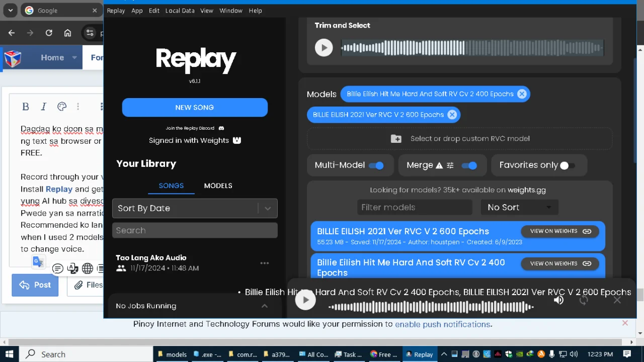644x362 pixels.
Task: Click browser tab search dropdown arrow
Action: [11, 11]
